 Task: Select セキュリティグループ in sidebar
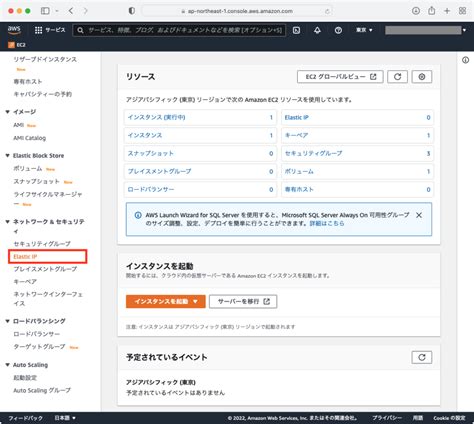42,244
